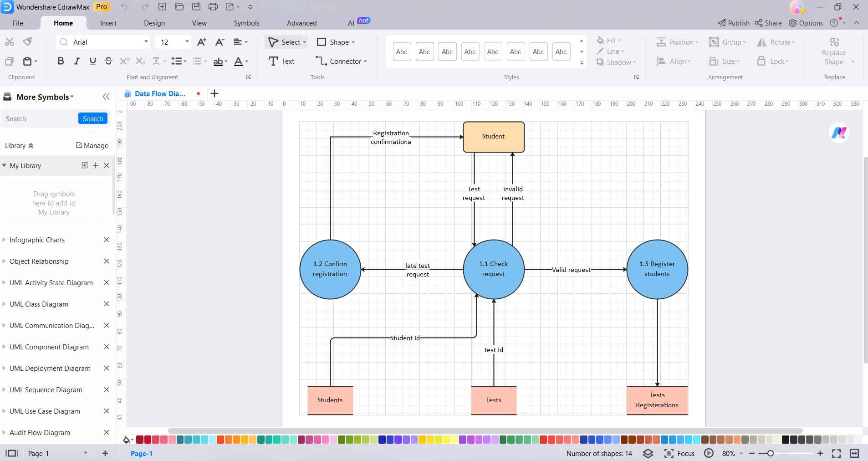Click the Export icon in title bar

[230, 7]
